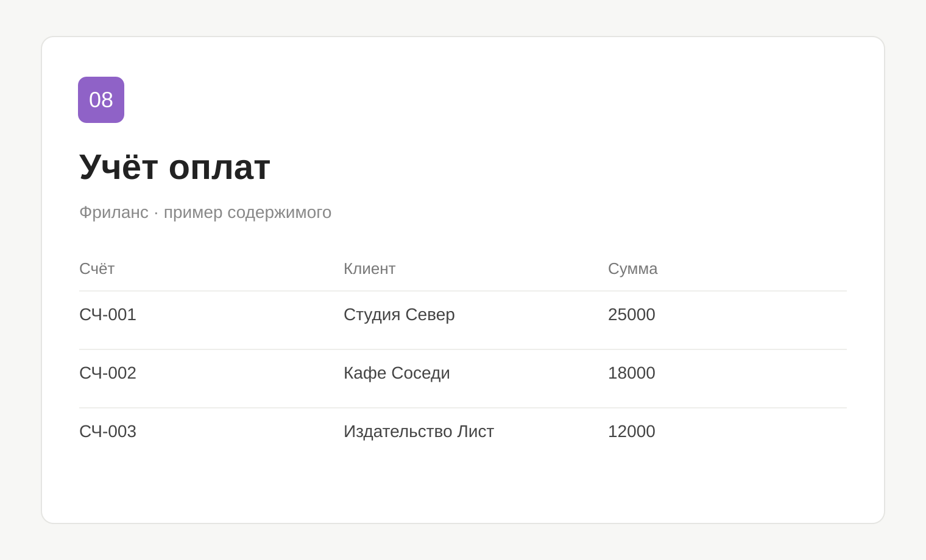This screenshot has width=926, height=560.
Task: Select the amount 18000
Action: tap(632, 373)
